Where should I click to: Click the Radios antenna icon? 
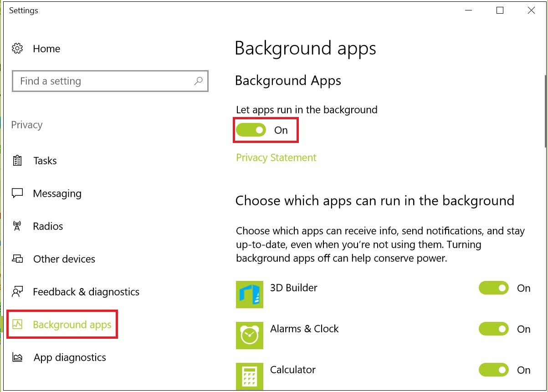(x=17, y=226)
